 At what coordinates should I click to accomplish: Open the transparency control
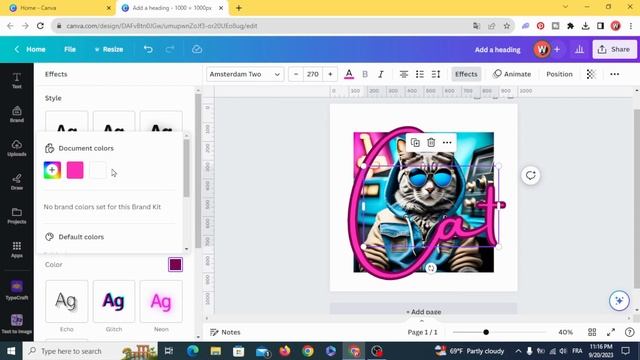point(591,74)
